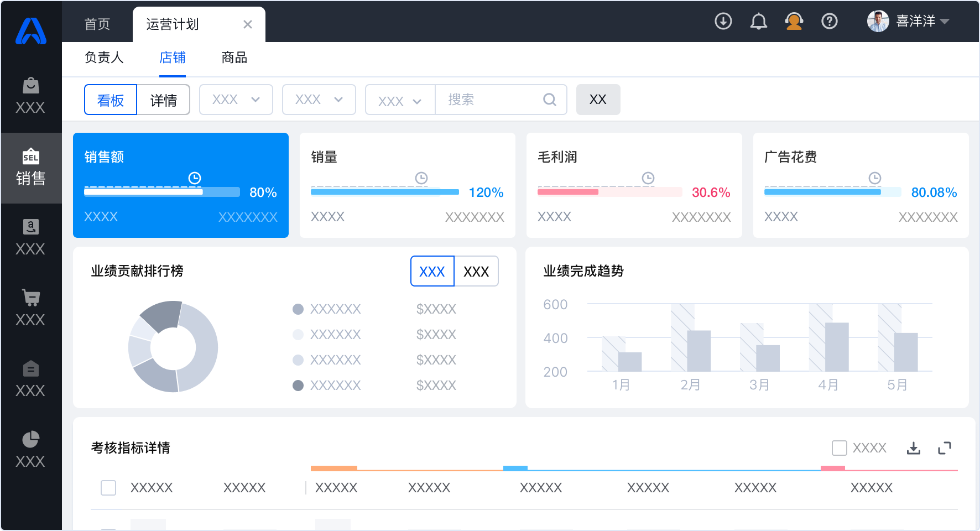
Task: Select the 销量 metric card
Action: 408,185
